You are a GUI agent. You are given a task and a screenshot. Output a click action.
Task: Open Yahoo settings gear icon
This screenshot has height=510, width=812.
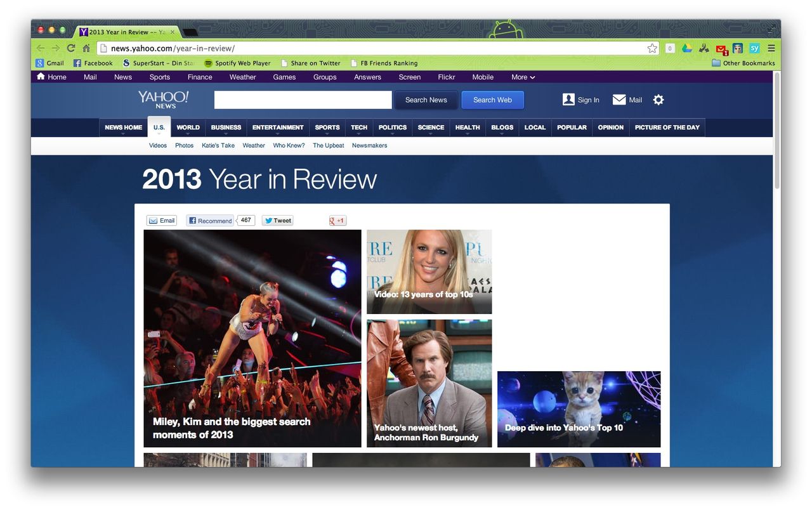coord(658,100)
